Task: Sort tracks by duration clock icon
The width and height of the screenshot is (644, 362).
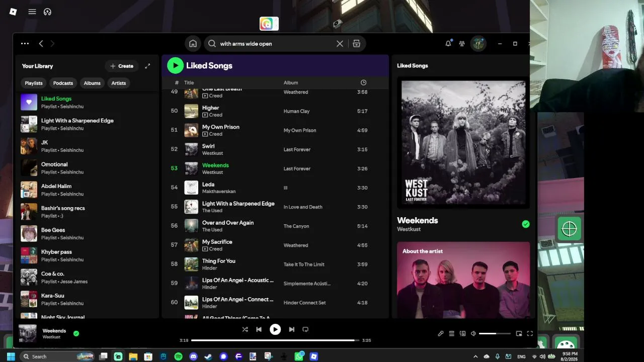Action: point(363,82)
